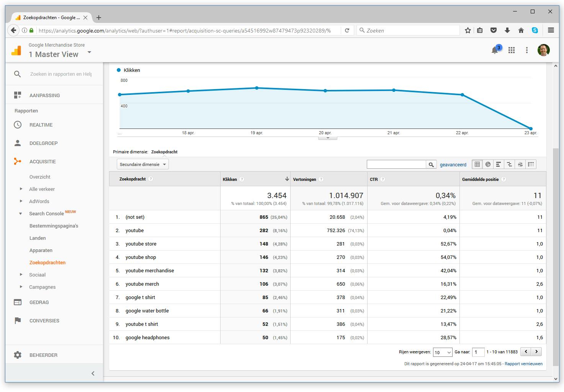Viewport: 564px width, 392px height.
Task: Click the Ga naar page number field
Action: click(478, 352)
